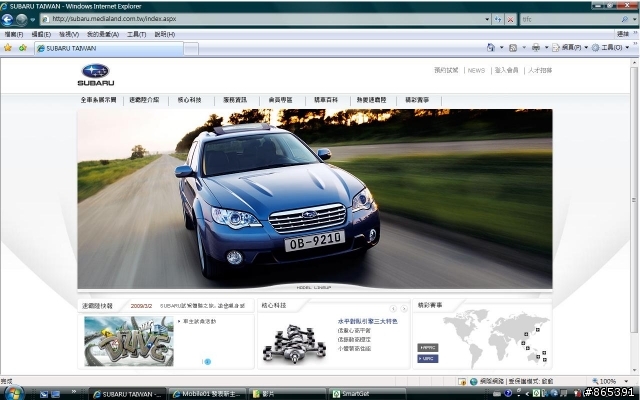640x400 pixels.
Task: Open the third navigation menu item
Action: pyautogui.click(x=189, y=100)
